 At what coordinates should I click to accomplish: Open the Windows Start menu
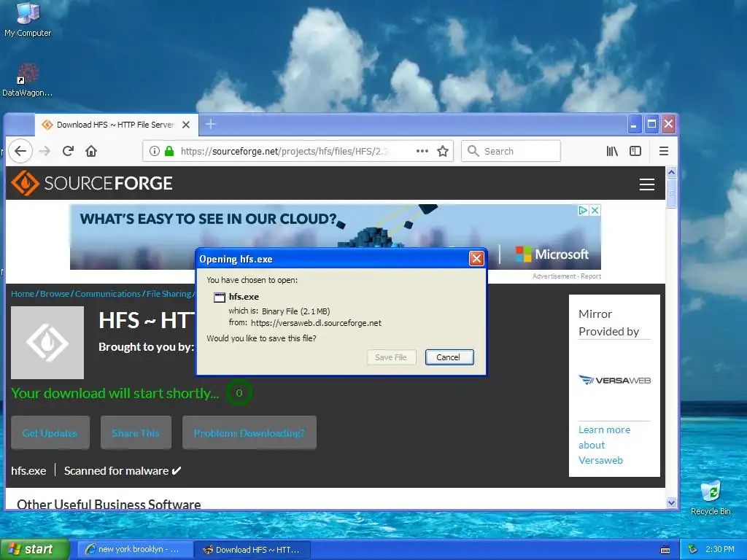(x=34, y=549)
